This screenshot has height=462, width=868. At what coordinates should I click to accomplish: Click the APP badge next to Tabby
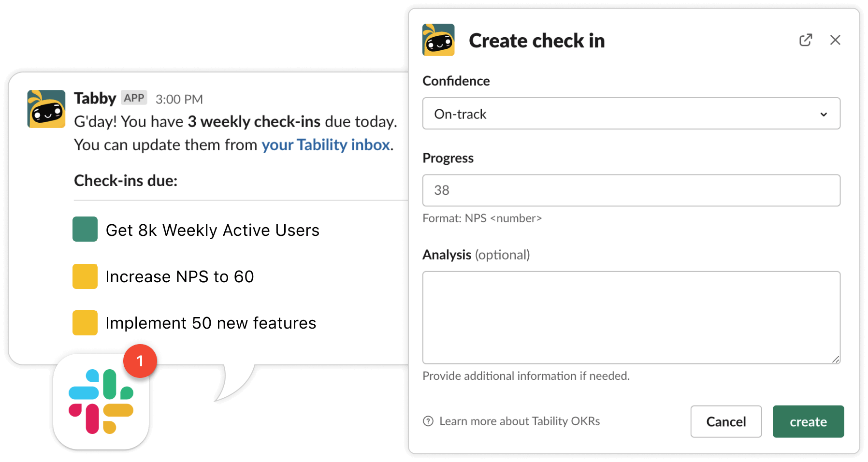(x=134, y=98)
